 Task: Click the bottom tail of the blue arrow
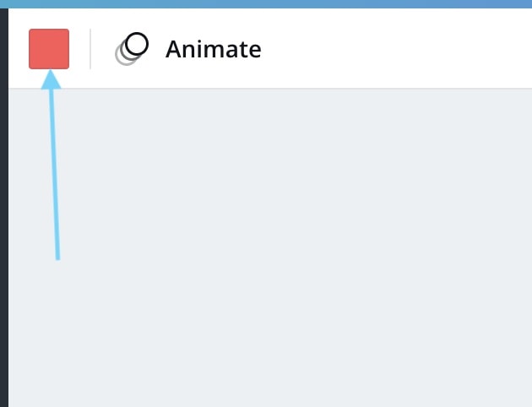coord(57,256)
